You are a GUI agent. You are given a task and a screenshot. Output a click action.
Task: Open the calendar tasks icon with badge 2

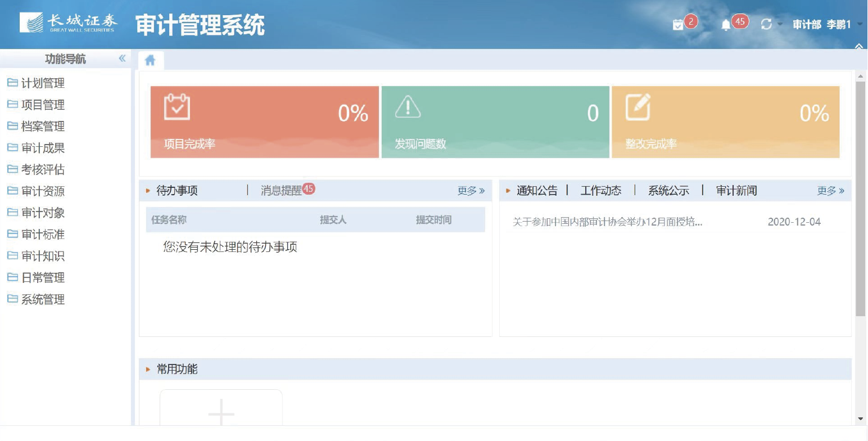(x=679, y=25)
